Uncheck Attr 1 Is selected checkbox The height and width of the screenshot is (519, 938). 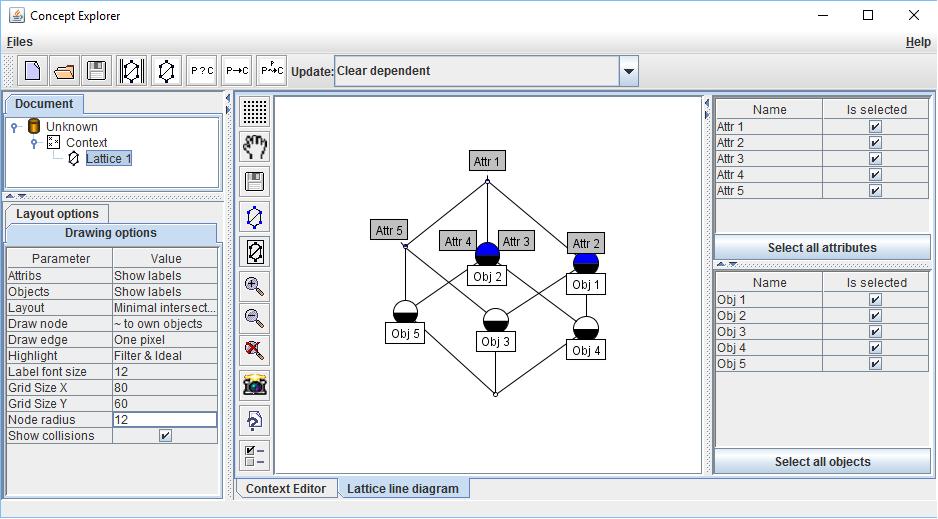tap(875, 126)
